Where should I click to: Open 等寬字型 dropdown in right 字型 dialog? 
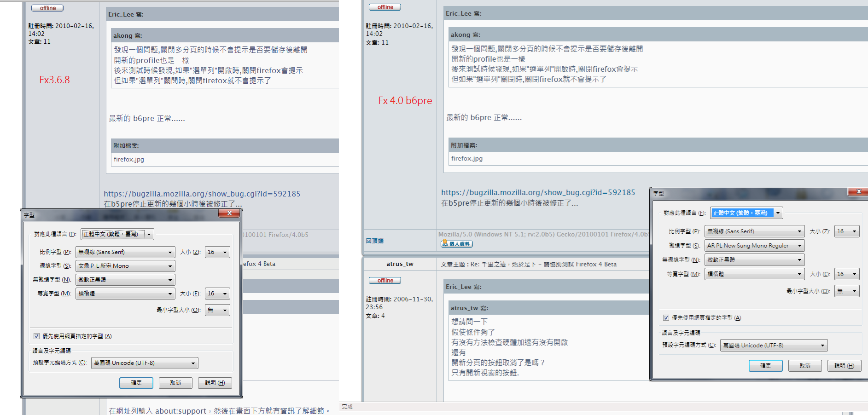[x=754, y=274]
